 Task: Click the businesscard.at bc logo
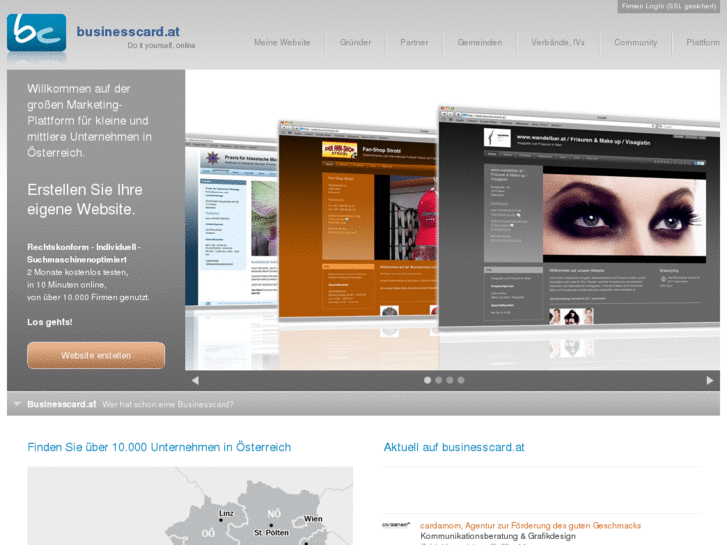(37, 32)
